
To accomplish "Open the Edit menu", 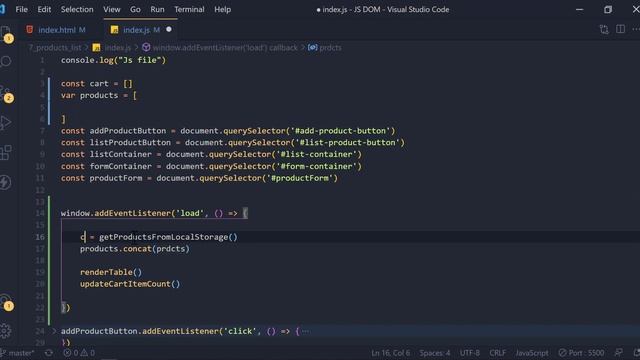I will pos(44,9).
